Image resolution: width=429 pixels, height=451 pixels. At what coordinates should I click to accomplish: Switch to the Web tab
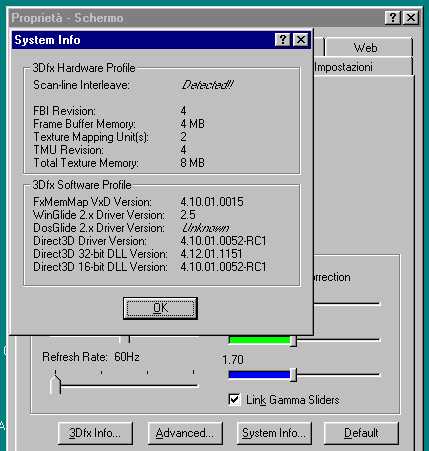tap(368, 48)
